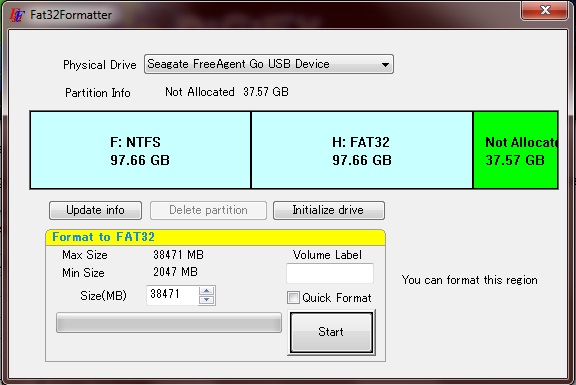Click the Partition Info Not Allocated text
The width and height of the screenshot is (576, 385).
pos(227,92)
